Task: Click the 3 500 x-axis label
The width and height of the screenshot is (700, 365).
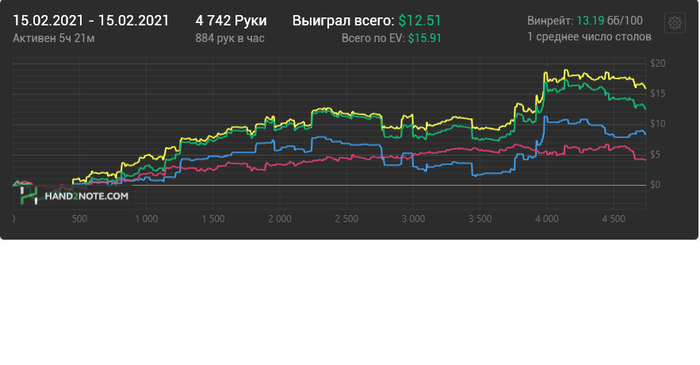Action: click(480, 219)
